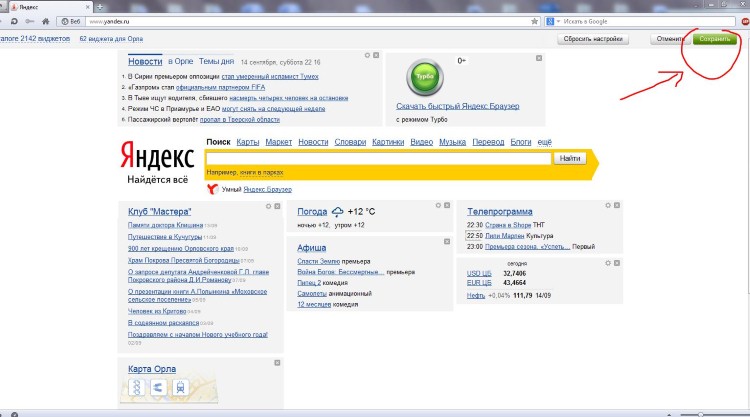Image resolution: width=750 pixels, height=417 pixels.
Task: Open the 'Клуб "Мастера"' widget title
Action: click(x=159, y=211)
